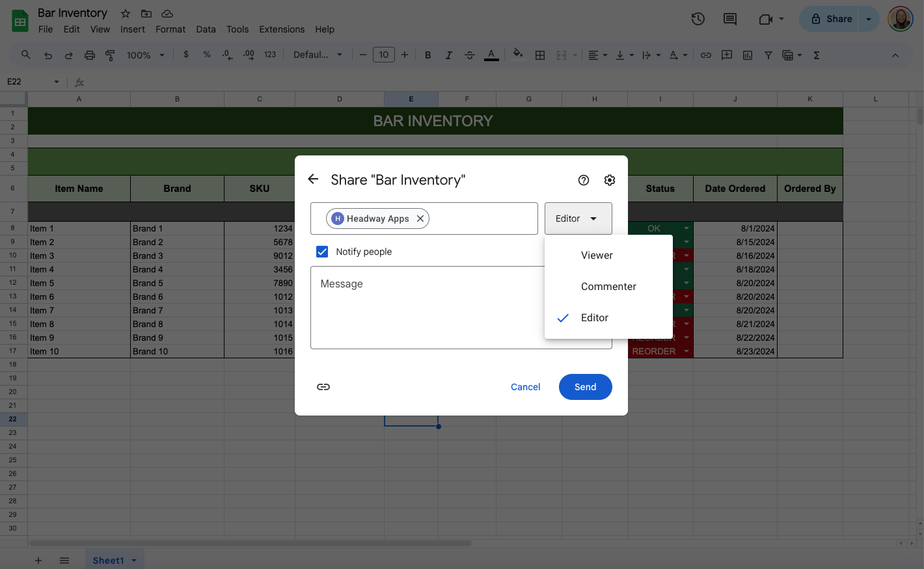This screenshot has width=924, height=569.
Task: Open the comments panel icon
Action: click(x=730, y=19)
